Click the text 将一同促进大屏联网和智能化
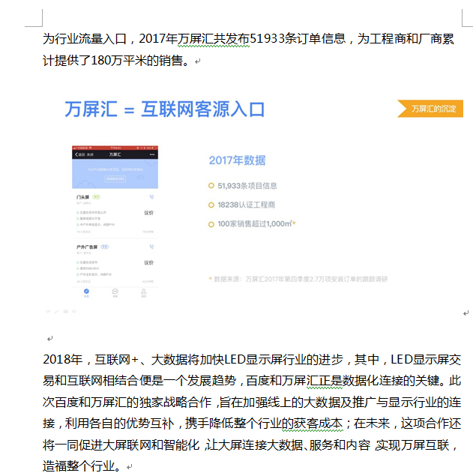 point(121,445)
